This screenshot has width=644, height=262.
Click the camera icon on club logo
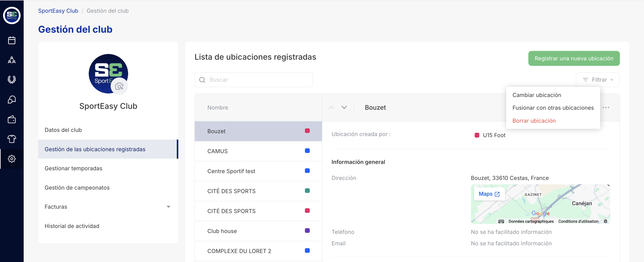coord(119,86)
